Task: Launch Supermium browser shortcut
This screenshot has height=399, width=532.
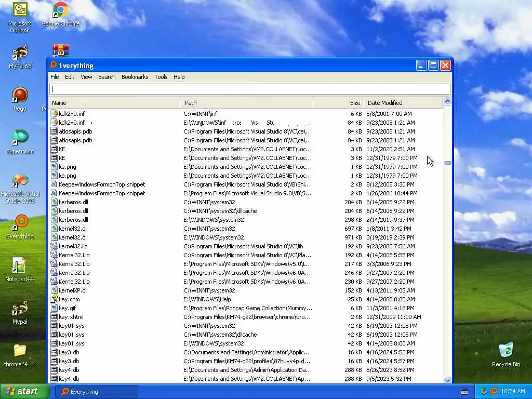Action: coord(20,142)
